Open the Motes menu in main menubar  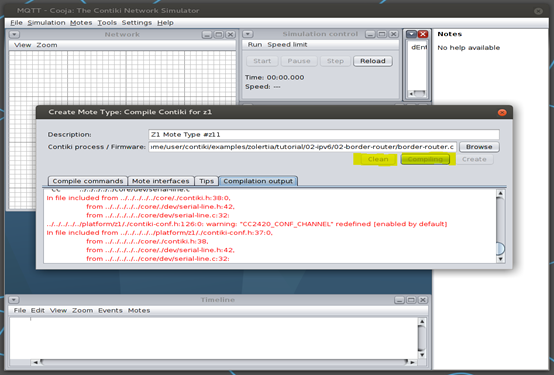point(81,23)
